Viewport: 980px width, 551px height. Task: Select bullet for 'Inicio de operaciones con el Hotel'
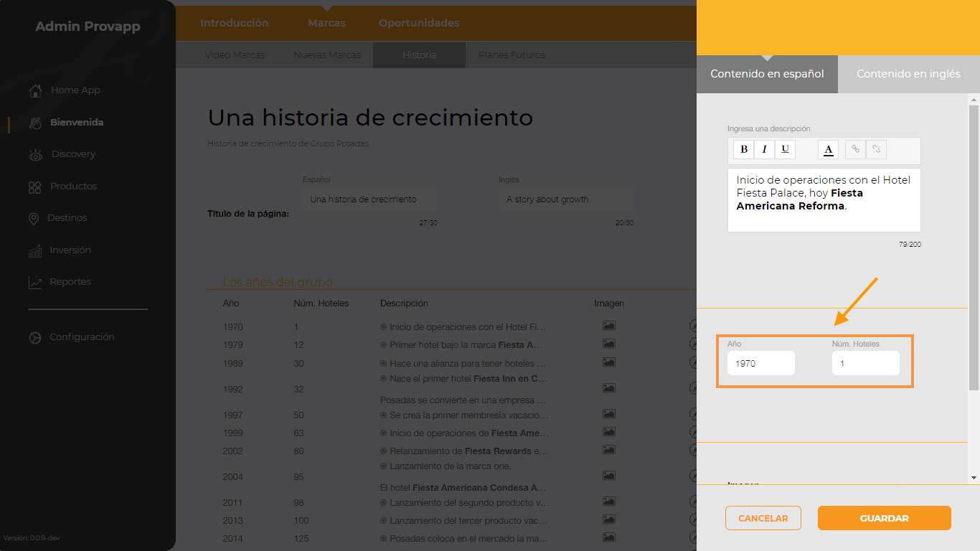383,327
